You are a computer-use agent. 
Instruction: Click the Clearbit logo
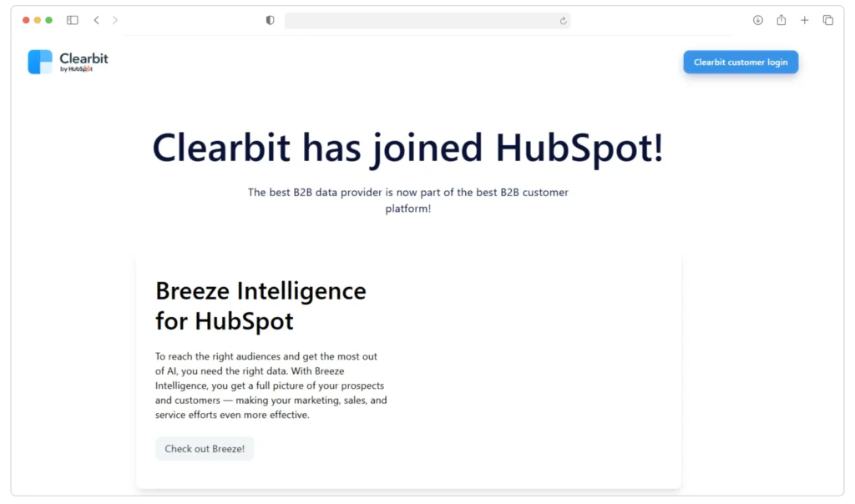(x=68, y=62)
